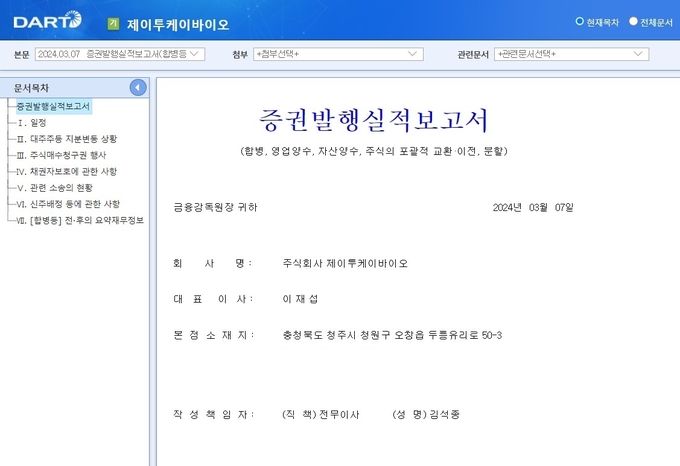Open Ⅳ. 채권자보호에 관한 사항 section
This screenshot has height=466, width=680.
coord(67,172)
